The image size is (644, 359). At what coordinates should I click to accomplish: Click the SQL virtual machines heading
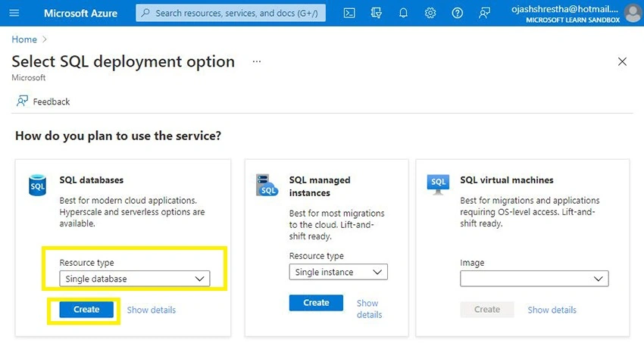coord(506,180)
